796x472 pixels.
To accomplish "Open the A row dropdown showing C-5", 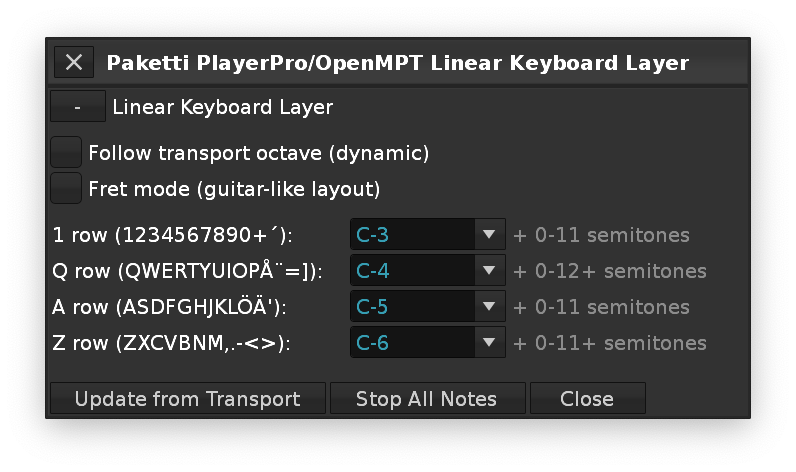I will pyautogui.click(x=427, y=307).
